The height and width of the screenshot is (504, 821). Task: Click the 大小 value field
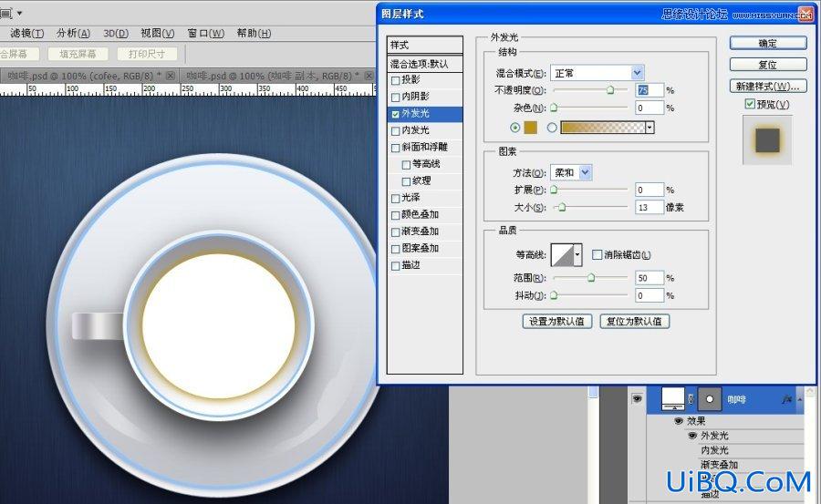650,208
